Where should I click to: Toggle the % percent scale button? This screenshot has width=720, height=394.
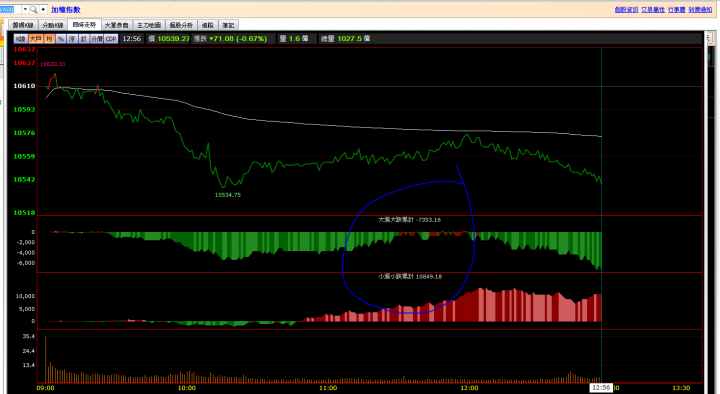pyautogui.click(x=61, y=39)
